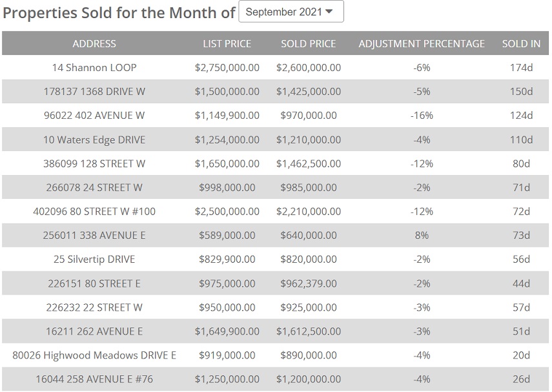Select the 14 Shannon LOOP address
Image resolution: width=552 pixels, height=392 pixels.
(x=94, y=67)
